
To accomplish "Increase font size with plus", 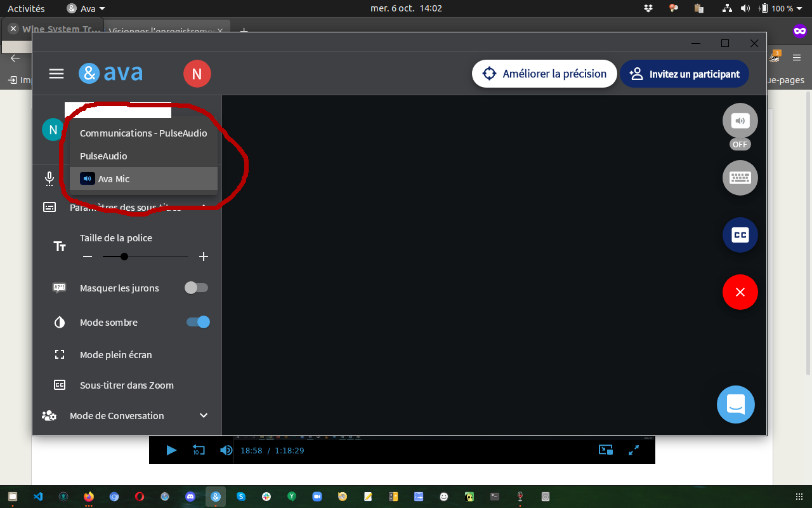I will pos(203,257).
